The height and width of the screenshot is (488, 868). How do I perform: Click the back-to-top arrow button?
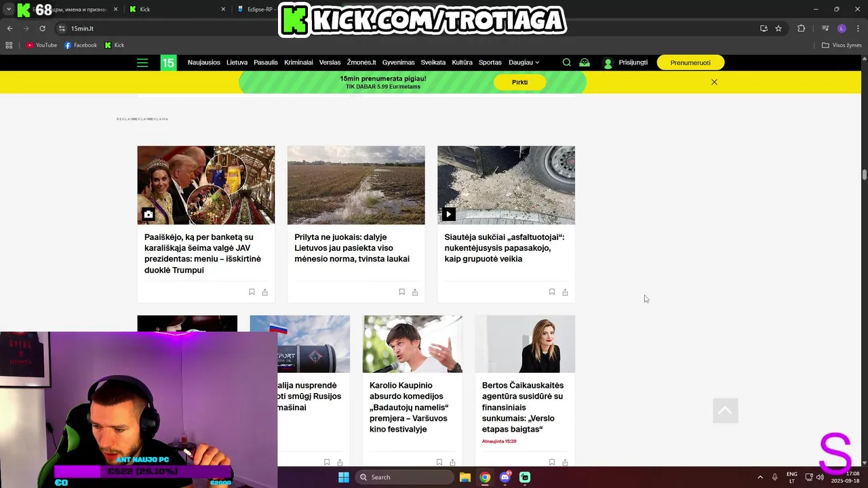(x=726, y=411)
